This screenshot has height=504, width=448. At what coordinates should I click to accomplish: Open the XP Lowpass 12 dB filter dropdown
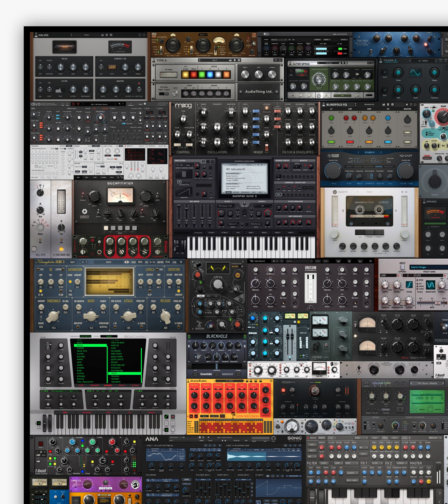point(226,206)
